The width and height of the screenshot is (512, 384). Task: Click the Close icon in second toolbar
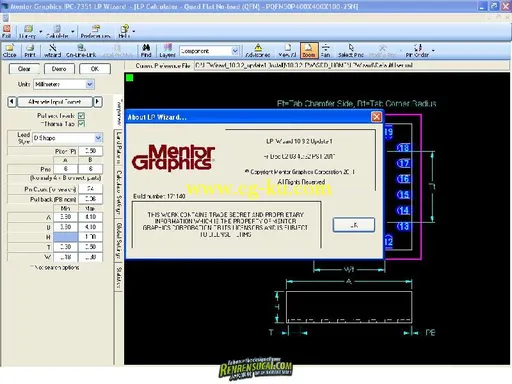pos(9,51)
